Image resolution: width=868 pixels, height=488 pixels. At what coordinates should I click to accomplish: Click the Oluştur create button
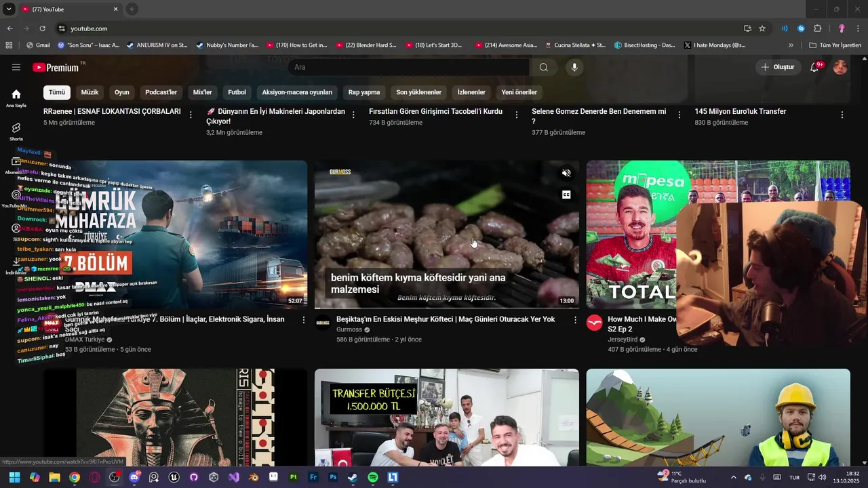click(777, 67)
